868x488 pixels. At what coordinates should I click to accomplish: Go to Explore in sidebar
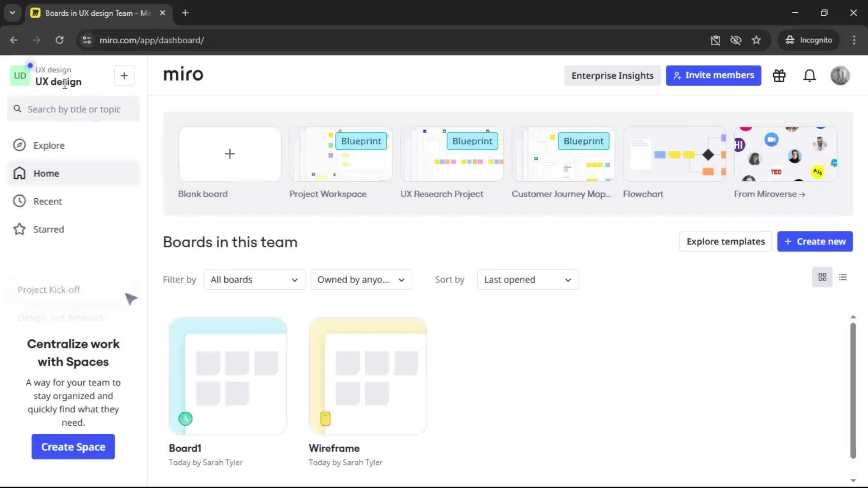74,145
